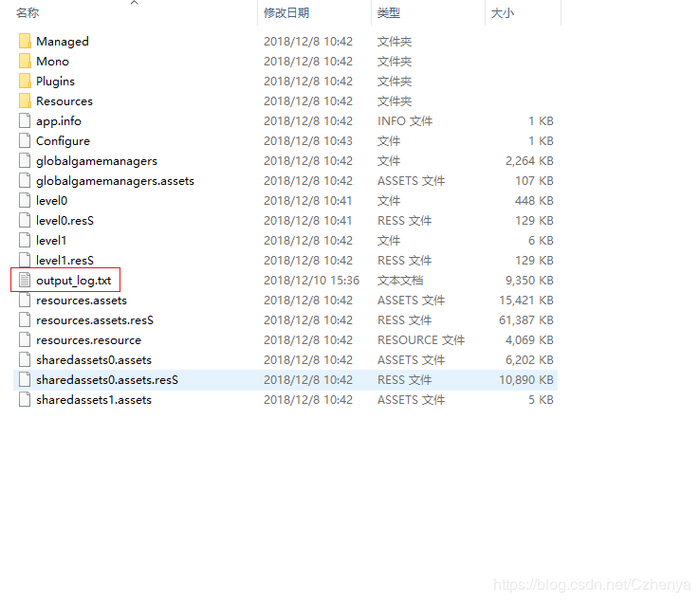Viewport: 700px width, 602px height.
Task: Click the 61,387 KB size value
Action: (526, 320)
